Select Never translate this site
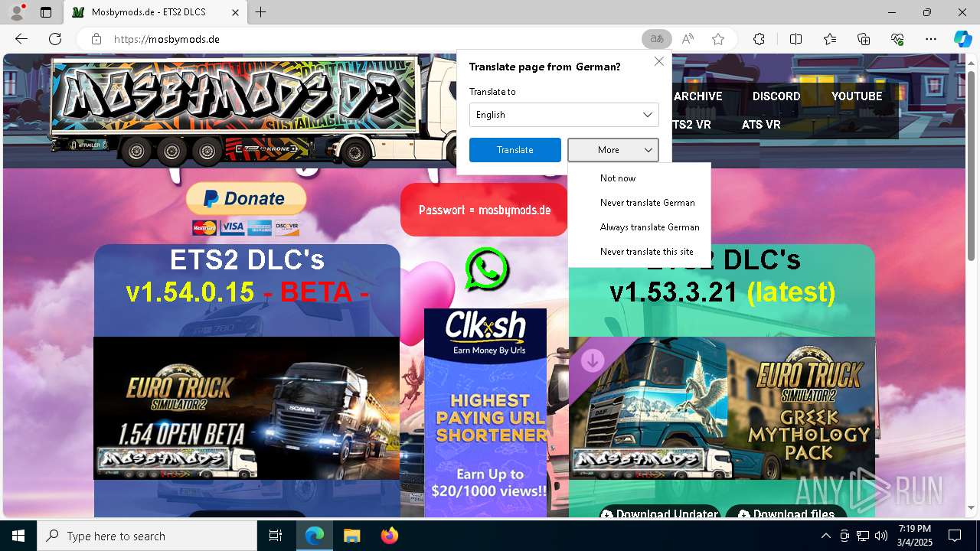The width and height of the screenshot is (980, 551). [639, 252]
